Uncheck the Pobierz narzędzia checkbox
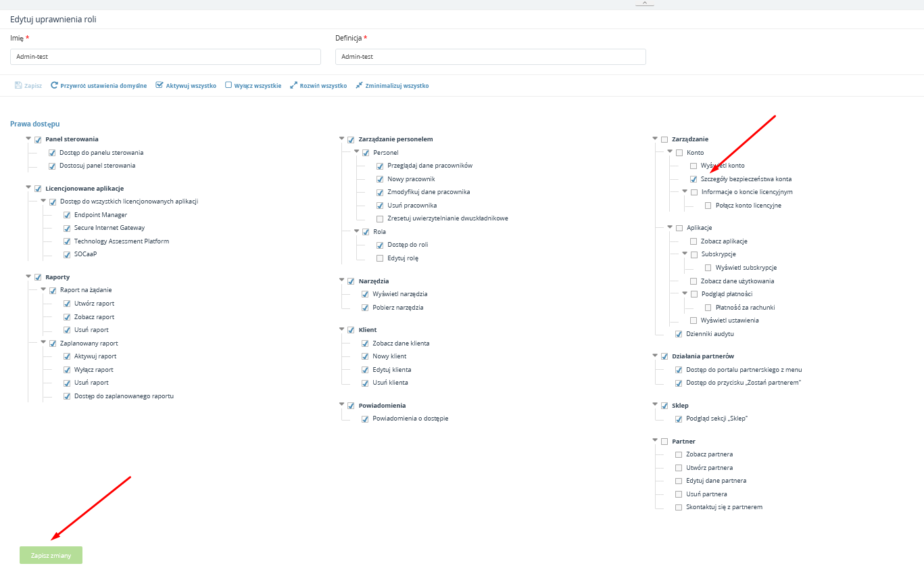Image resolution: width=924 pixels, height=570 pixels. [365, 308]
